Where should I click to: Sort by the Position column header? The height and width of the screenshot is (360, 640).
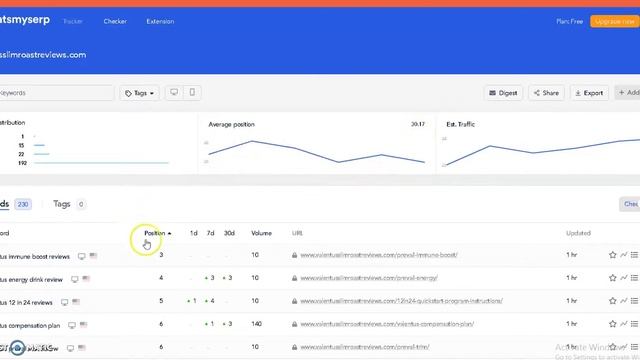tap(158, 233)
